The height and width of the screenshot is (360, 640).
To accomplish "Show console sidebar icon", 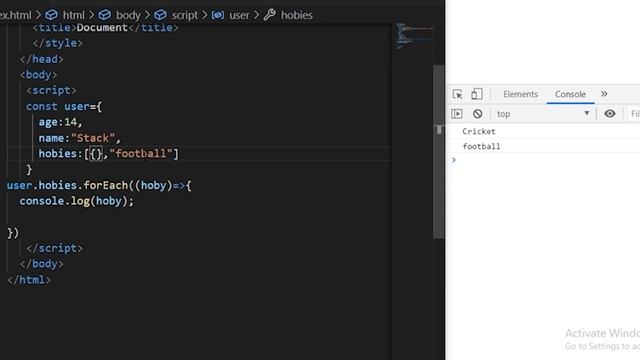I will click(x=457, y=114).
